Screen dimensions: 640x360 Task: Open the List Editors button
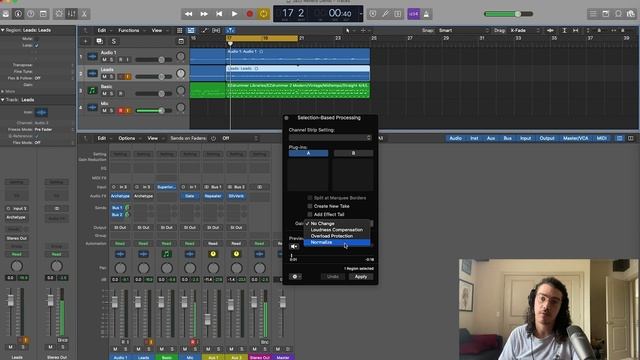click(593, 14)
